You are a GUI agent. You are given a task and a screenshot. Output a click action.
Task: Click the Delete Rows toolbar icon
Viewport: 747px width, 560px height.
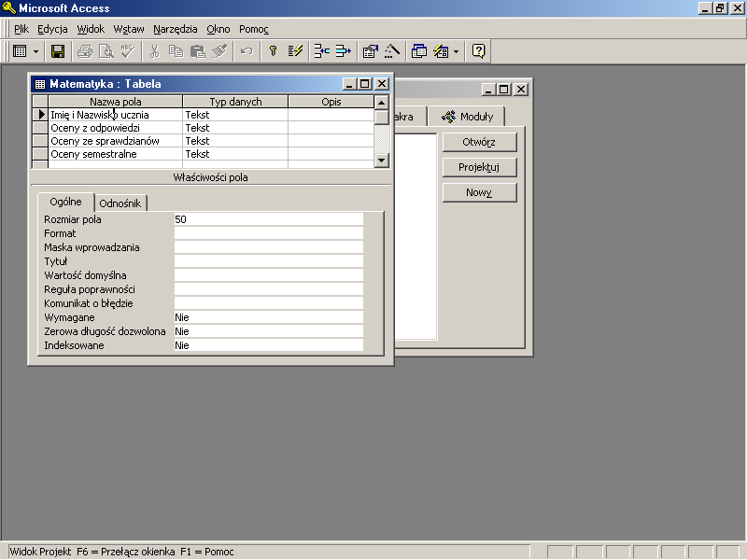pos(343,51)
